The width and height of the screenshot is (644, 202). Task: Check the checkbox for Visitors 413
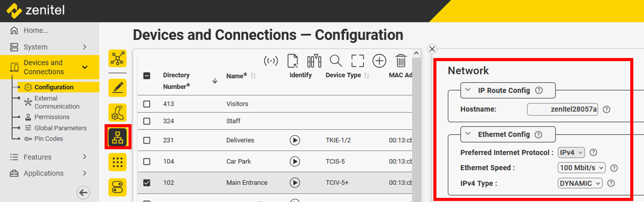[x=147, y=104]
